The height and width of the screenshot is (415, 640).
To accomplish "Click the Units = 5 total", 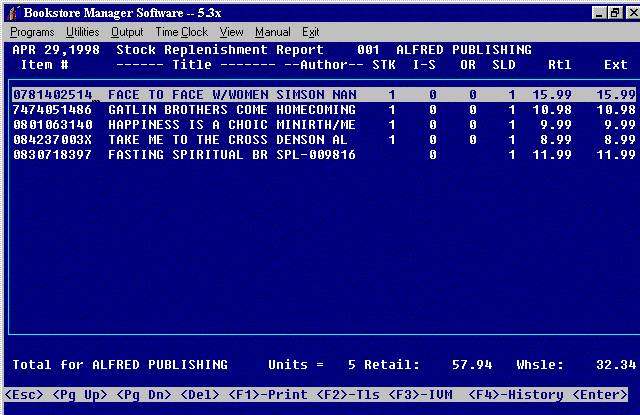I will tap(312, 364).
